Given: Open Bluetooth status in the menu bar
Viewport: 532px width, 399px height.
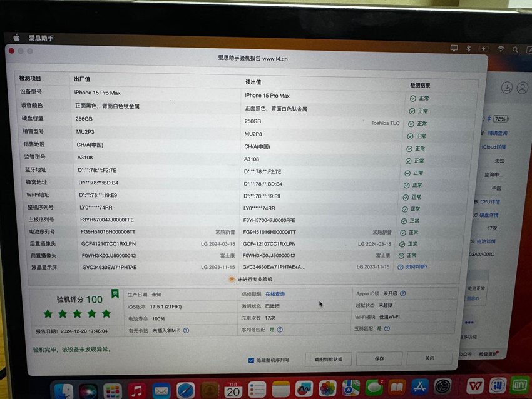Looking at the screenshot, I should tap(468, 49).
